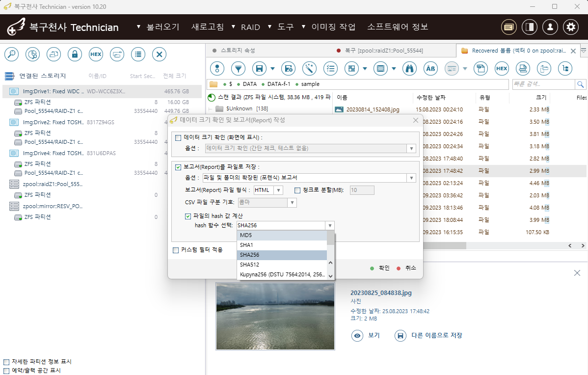Open settings gear icon in header
588x375 pixels.
(571, 27)
